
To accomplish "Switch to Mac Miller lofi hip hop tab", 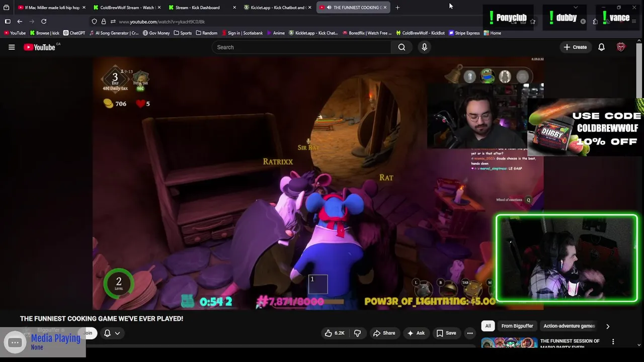I will coord(49,8).
